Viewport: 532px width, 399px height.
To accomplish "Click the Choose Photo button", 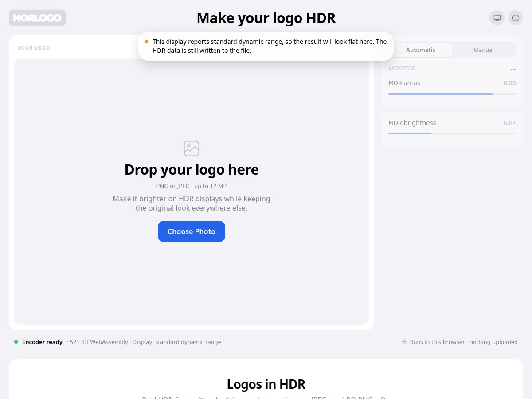I will [x=192, y=231].
